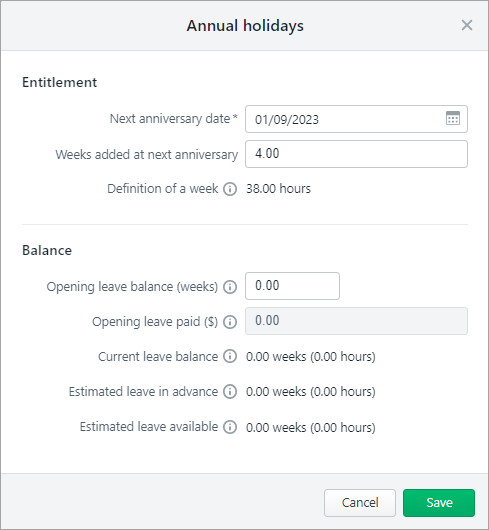Cancel the annual holidays changes
The width and height of the screenshot is (489, 530).
(360, 503)
